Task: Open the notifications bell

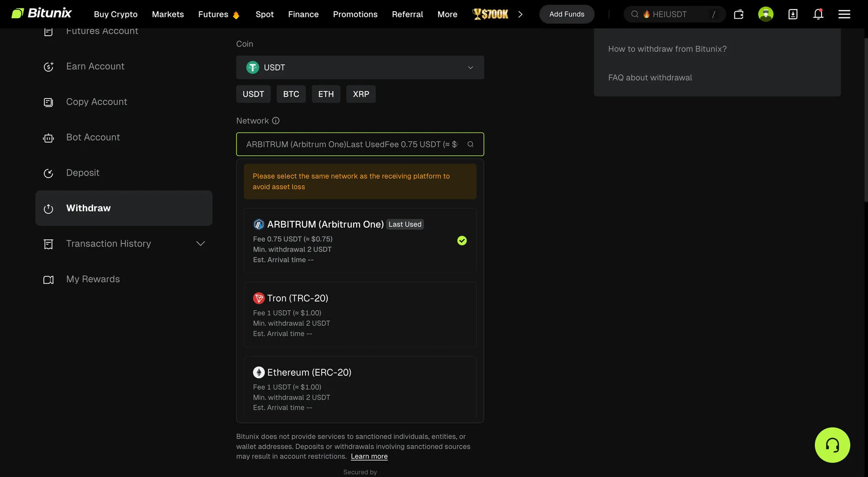Action: pyautogui.click(x=818, y=14)
